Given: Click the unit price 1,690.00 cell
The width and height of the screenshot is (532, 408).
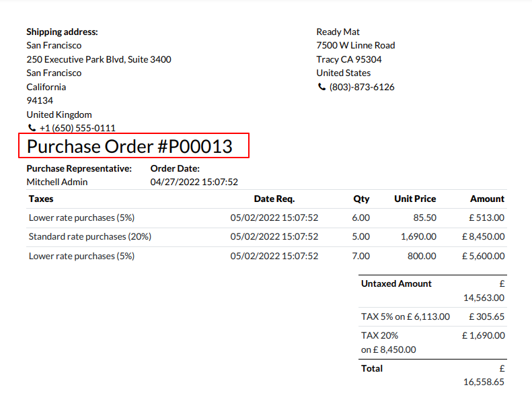Looking at the screenshot, I should pos(419,236).
